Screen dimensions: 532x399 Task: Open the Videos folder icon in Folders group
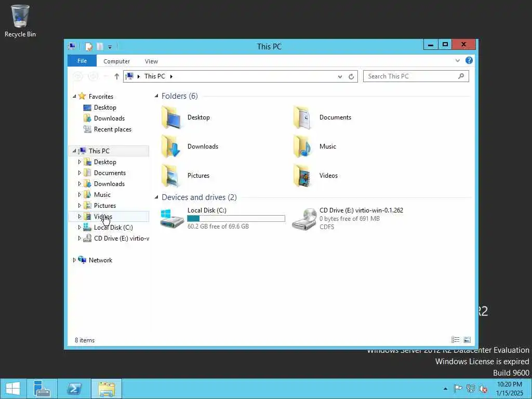tap(303, 176)
